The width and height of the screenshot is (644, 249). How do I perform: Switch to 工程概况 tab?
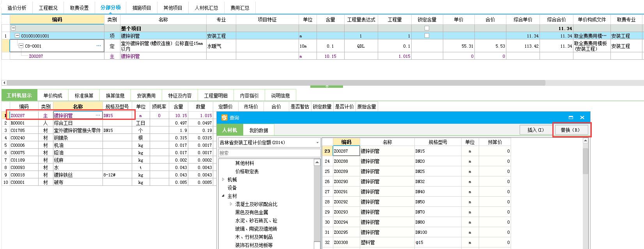tap(48, 8)
